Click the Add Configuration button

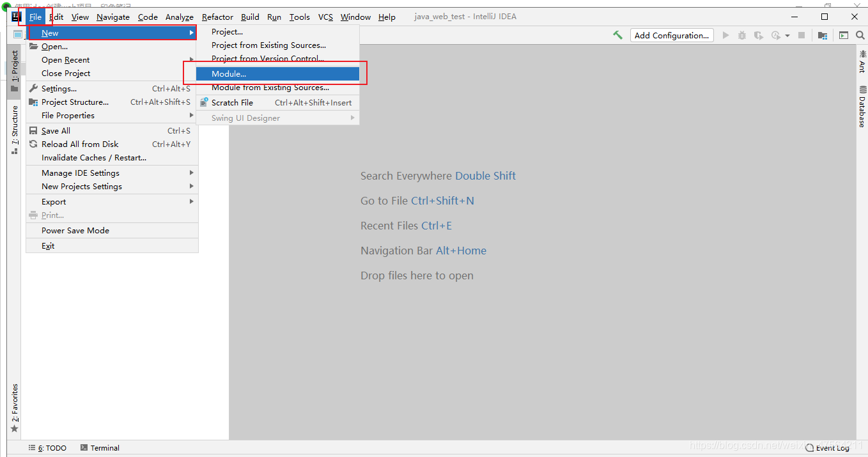pos(672,35)
